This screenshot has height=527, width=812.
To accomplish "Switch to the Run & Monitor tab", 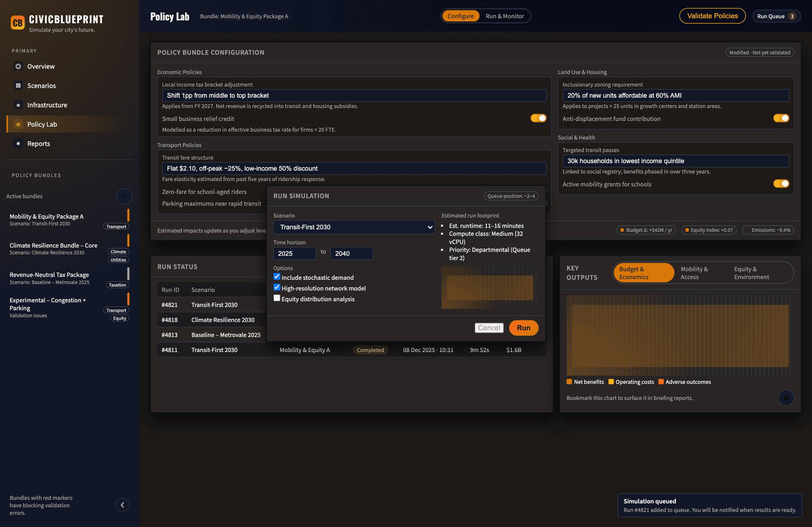I will point(504,16).
